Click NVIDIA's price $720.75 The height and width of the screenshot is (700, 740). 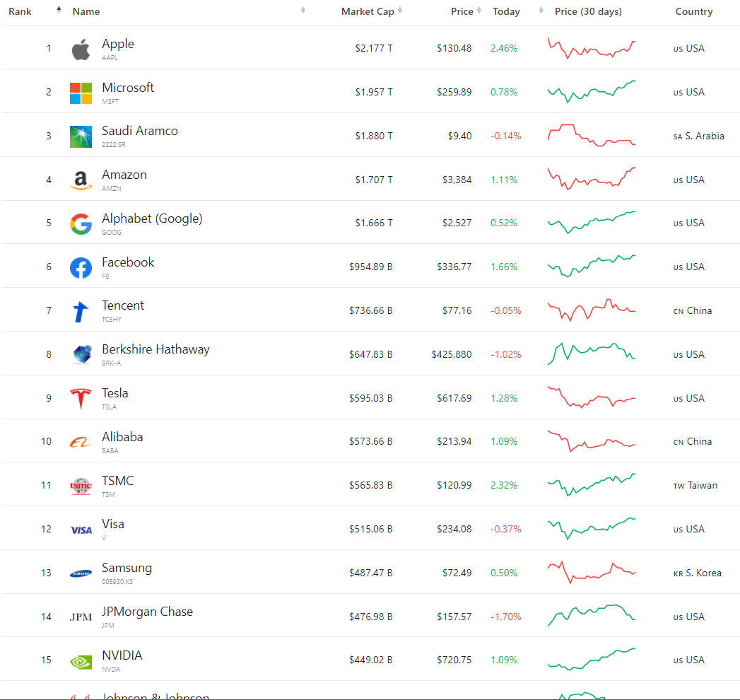point(454,660)
